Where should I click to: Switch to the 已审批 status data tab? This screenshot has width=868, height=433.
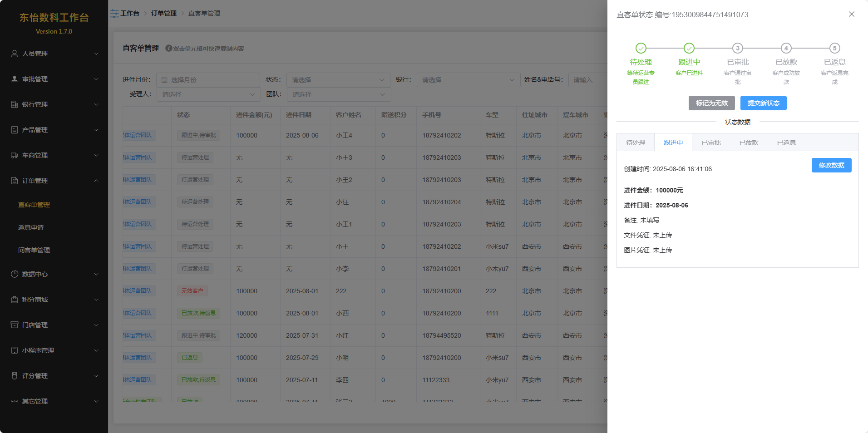pos(711,143)
